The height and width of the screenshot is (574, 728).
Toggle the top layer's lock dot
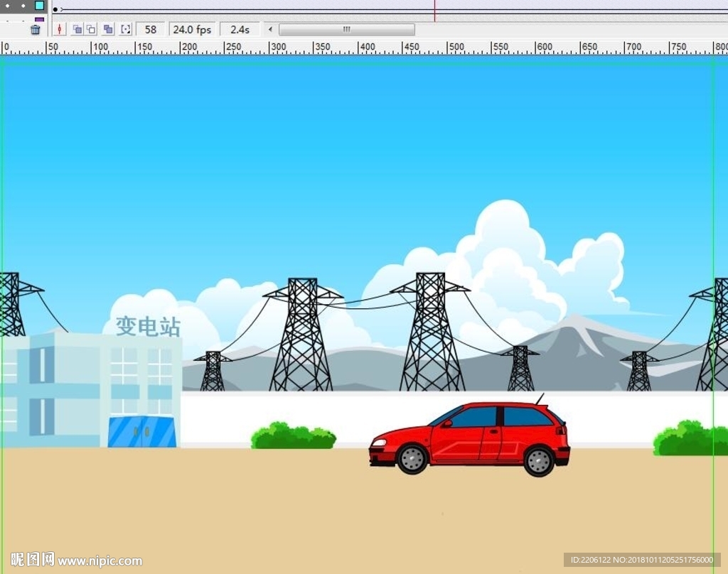point(23,5)
